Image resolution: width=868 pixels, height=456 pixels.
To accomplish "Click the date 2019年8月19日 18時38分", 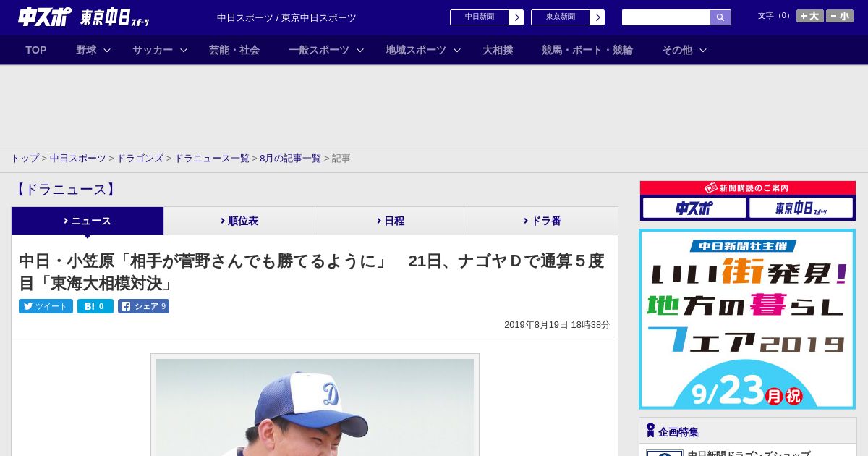I will (x=557, y=325).
